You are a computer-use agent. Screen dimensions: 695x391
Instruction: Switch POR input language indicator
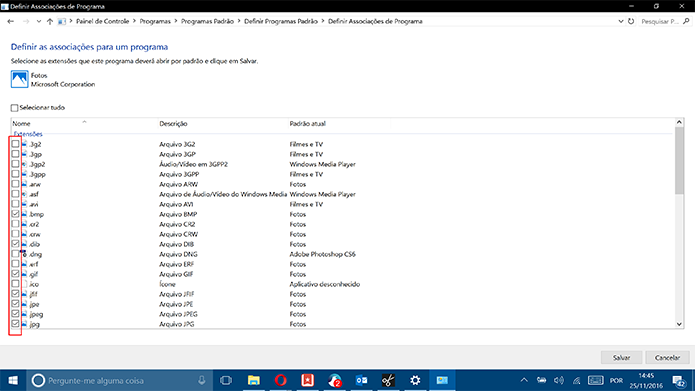[616, 381]
